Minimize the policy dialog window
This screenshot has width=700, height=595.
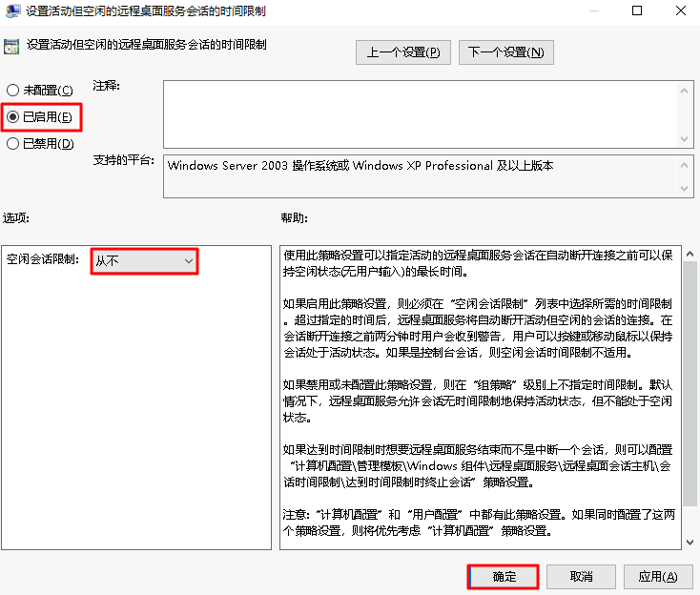[594, 10]
